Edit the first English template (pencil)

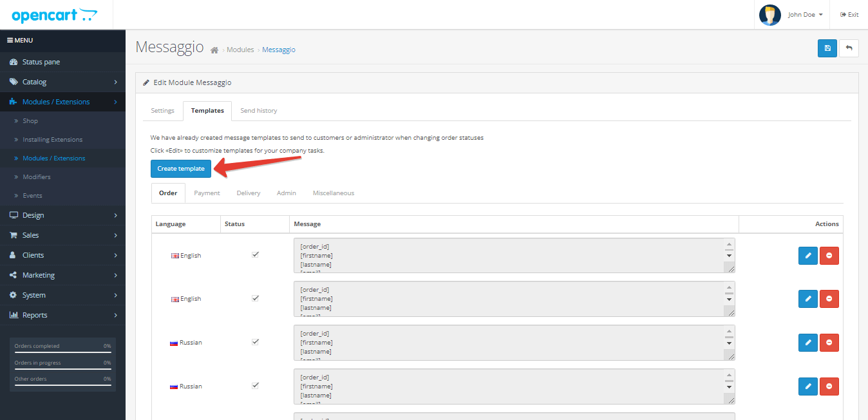pos(808,256)
